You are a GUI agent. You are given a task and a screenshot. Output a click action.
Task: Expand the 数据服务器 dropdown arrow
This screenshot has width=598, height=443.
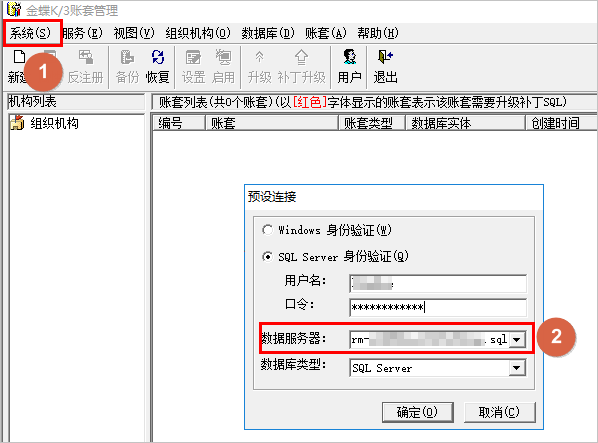pyautogui.click(x=517, y=339)
